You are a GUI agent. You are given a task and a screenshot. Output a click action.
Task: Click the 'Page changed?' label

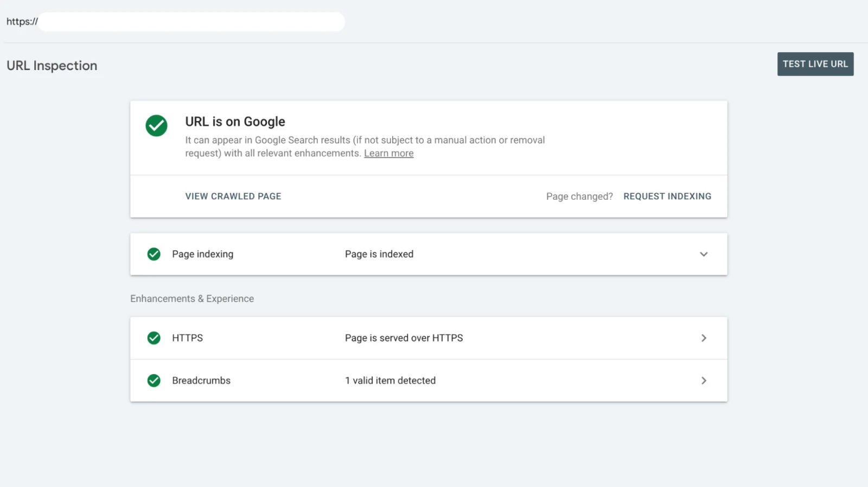click(579, 197)
